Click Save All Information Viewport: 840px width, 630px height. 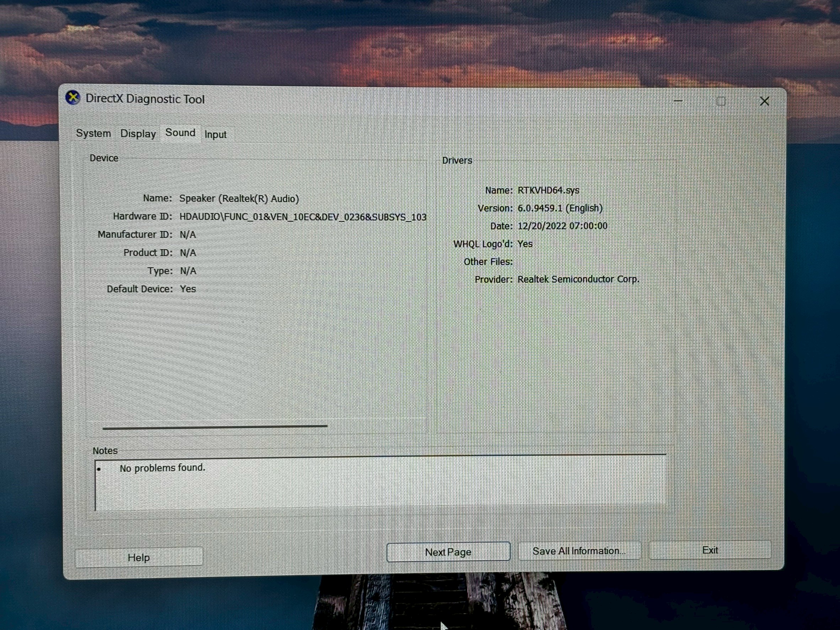(579, 551)
